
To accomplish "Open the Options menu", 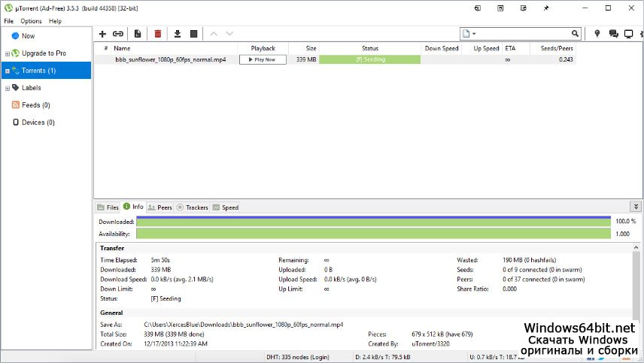I will (31, 21).
